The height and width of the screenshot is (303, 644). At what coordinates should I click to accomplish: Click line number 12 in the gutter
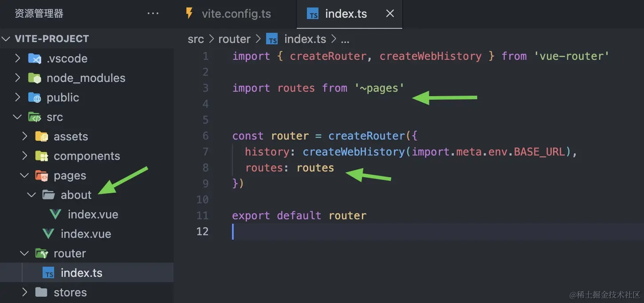[x=202, y=232]
